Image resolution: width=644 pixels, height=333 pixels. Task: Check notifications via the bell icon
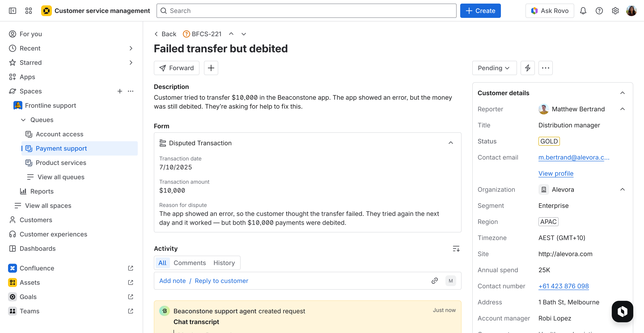583,11
